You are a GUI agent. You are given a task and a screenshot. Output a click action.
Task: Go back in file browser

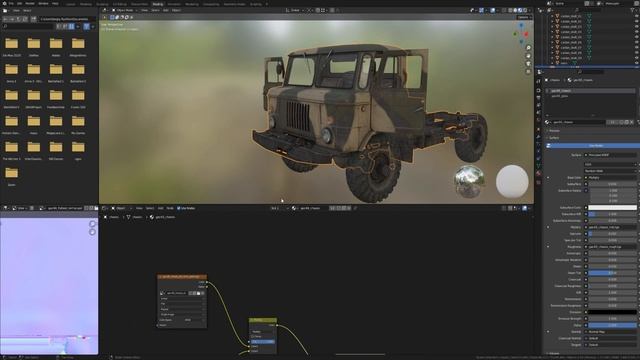pyautogui.click(x=5, y=19)
